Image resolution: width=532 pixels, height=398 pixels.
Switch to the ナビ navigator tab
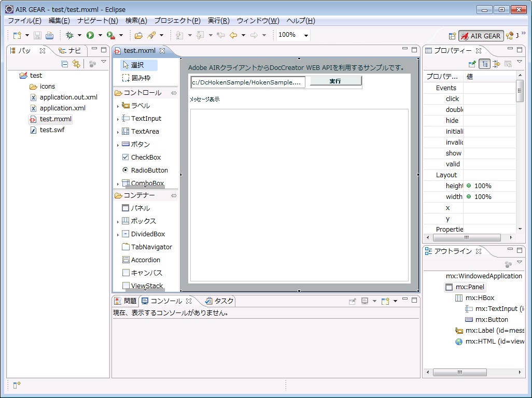coord(69,51)
